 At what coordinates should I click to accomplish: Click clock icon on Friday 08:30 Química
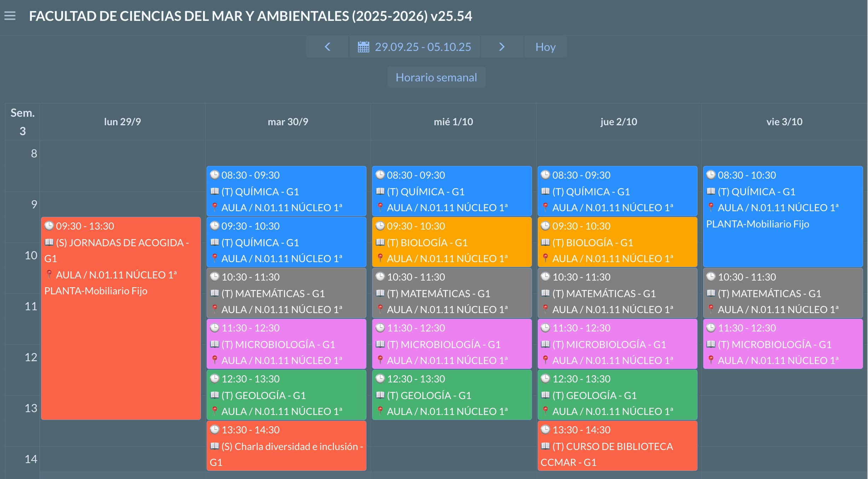coord(711,175)
